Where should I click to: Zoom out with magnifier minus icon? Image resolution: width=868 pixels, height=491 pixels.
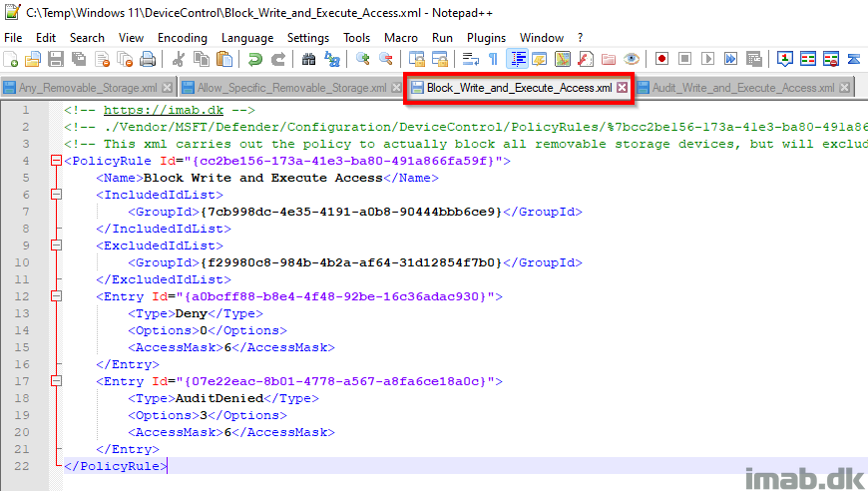(x=386, y=59)
